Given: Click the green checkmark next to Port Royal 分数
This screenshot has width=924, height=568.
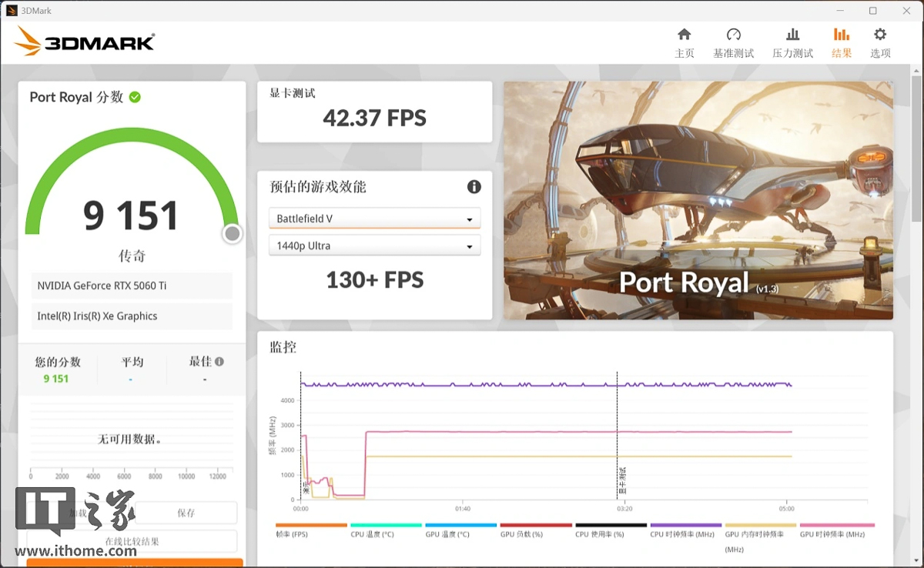Looking at the screenshot, I should click(x=136, y=97).
